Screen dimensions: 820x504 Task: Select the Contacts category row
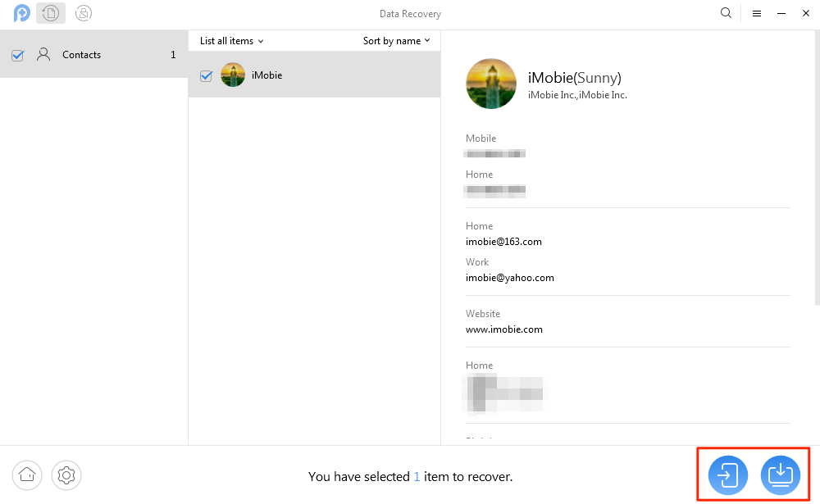pos(94,54)
